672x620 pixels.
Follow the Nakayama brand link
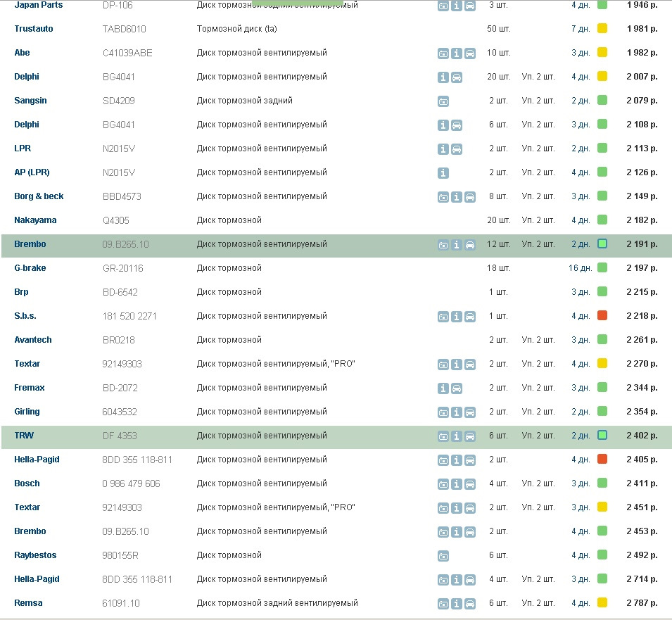point(35,220)
